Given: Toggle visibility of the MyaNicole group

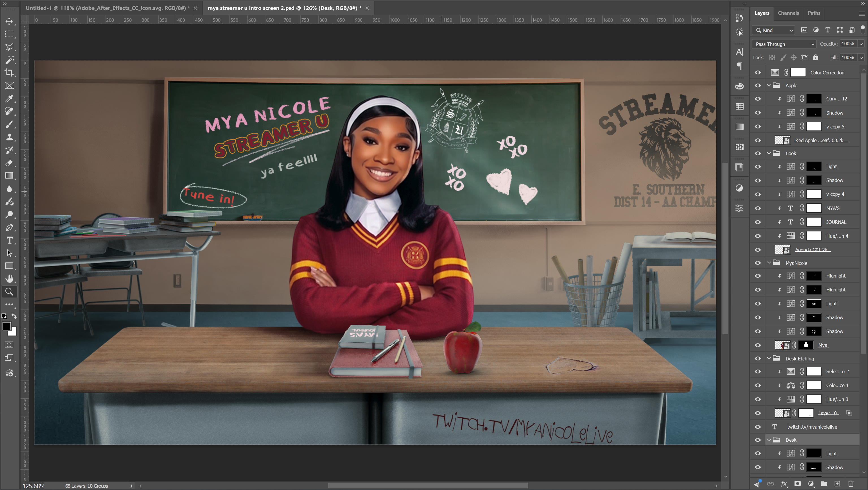Looking at the screenshot, I should (757, 263).
